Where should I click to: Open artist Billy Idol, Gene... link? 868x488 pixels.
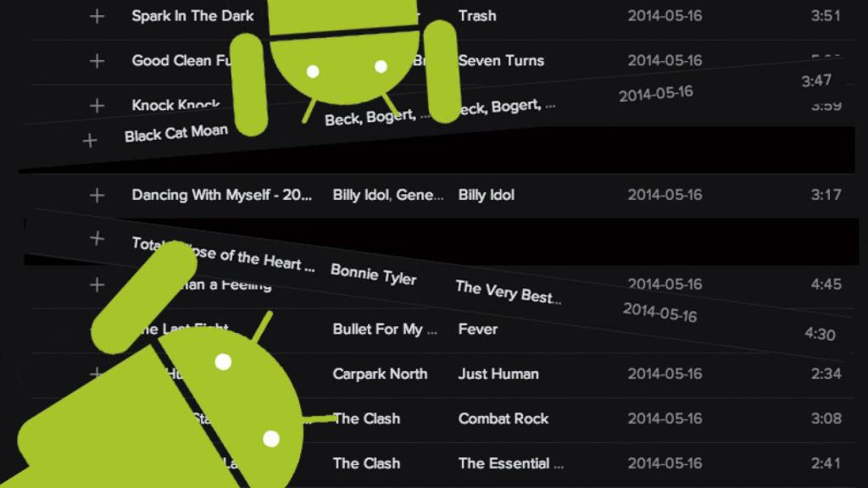point(387,195)
